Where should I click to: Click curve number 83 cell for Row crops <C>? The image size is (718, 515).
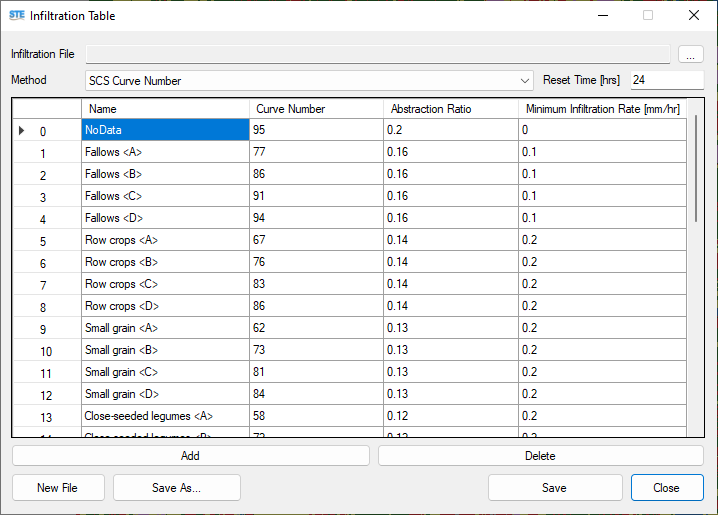tap(316, 283)
